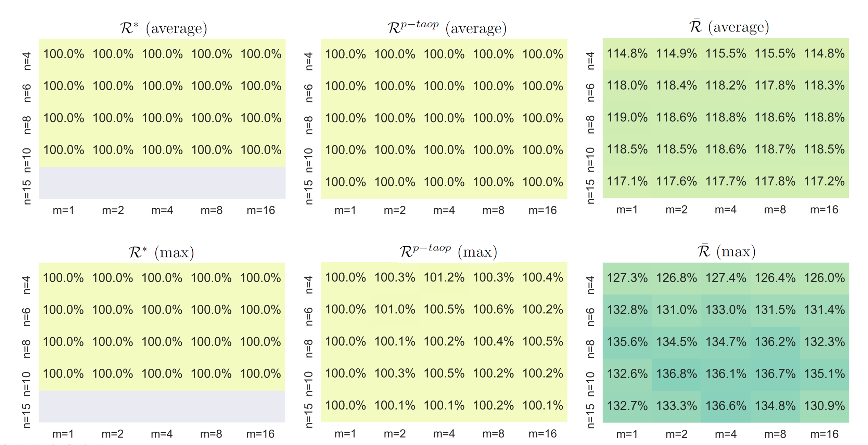Click the R* (average) heatmap title

pyautogui.click(x=163, y=28)
